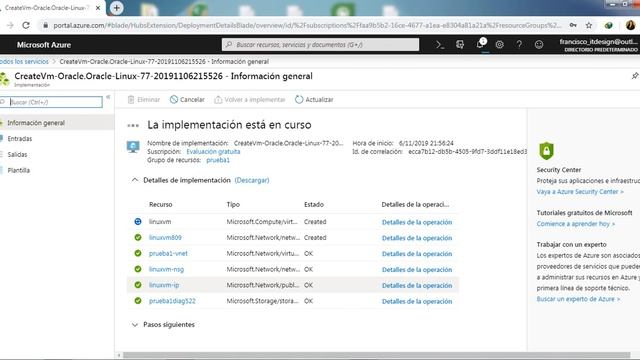Viewport: 640px width, 360px height.
Task: Open the linuxvm809 resource link
Action: coord(165,238)
